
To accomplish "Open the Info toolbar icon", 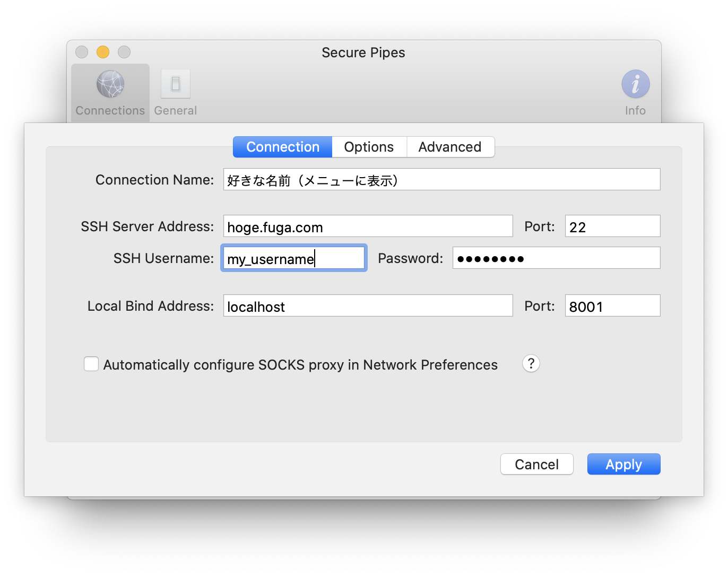I will point(635,93).
